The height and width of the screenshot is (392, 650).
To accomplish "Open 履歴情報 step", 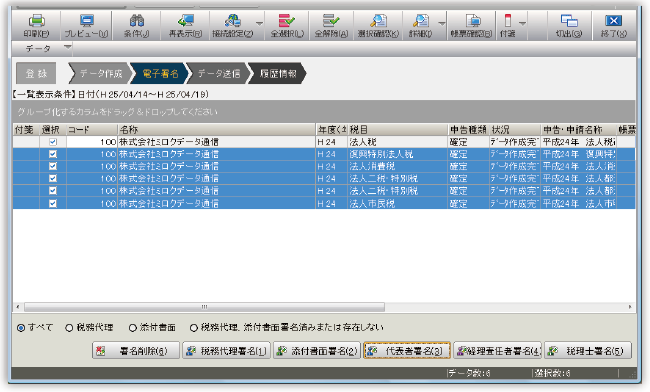I will coord(278,74).
